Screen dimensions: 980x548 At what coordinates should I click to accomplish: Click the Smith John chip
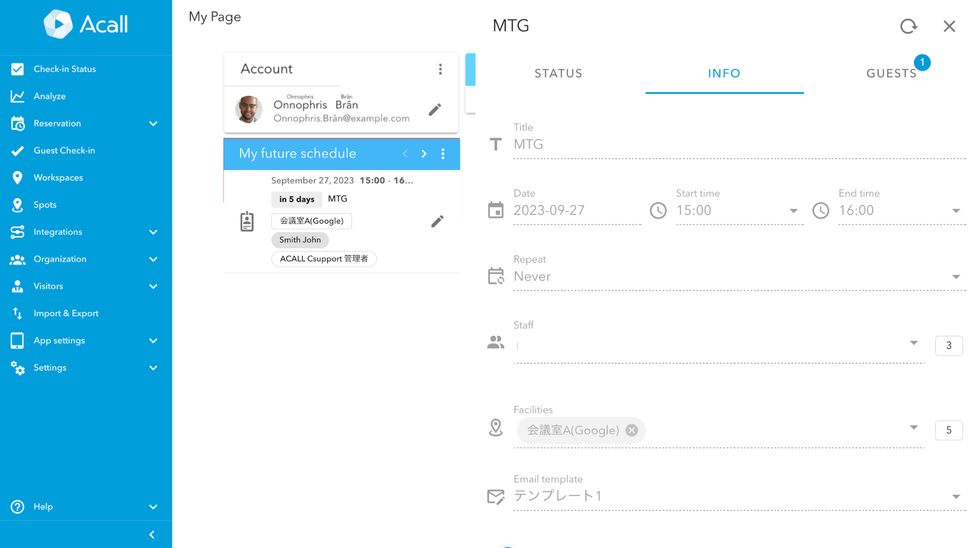[x=300, y=240]
